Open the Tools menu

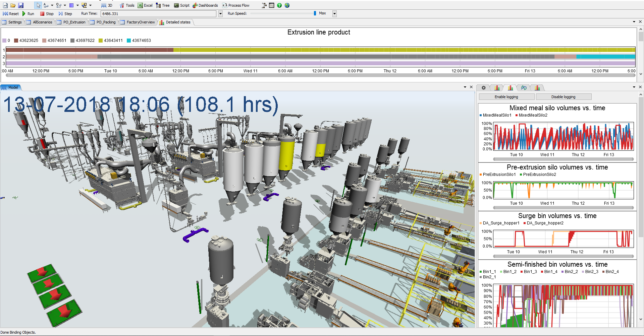click(x=127, y=5)
